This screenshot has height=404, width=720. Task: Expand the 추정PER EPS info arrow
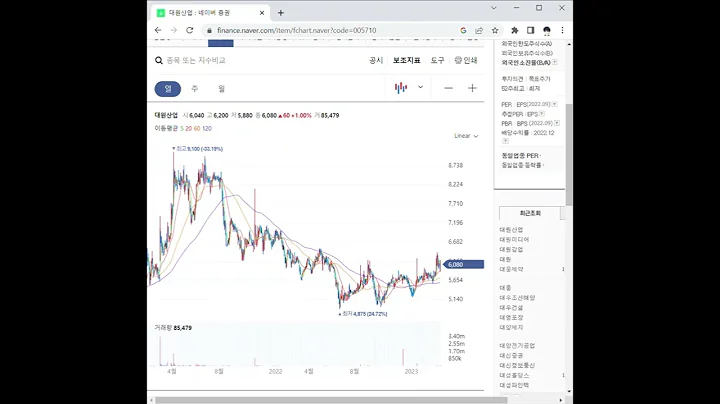click(x=542, y=114)
